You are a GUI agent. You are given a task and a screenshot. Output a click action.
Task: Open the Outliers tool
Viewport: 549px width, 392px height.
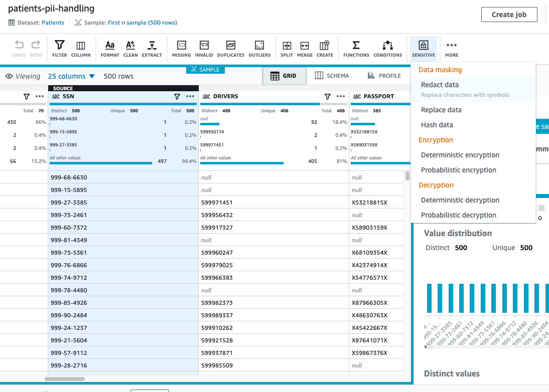click(259, 49)
